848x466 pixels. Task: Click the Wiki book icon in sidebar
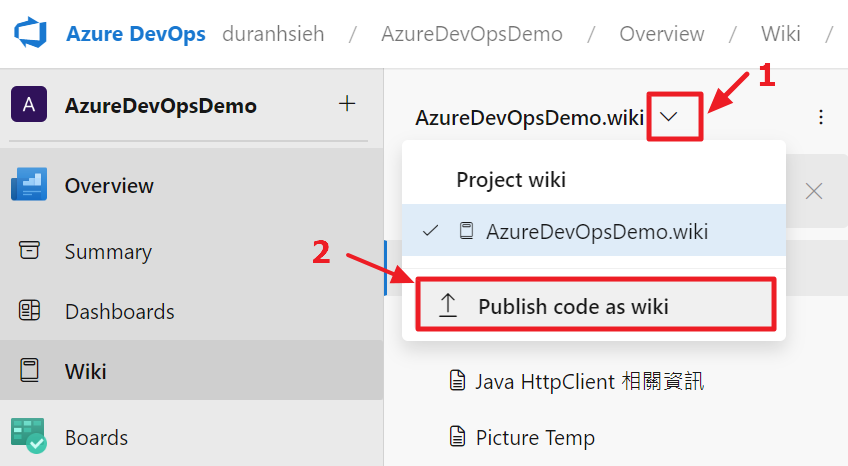click(x=29, y=370)
